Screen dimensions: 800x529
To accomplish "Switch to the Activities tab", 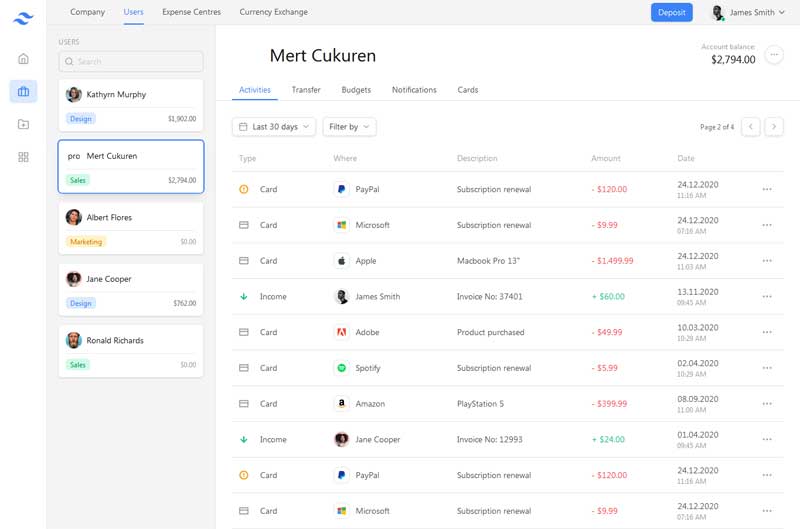I will [x=255, y=90].
